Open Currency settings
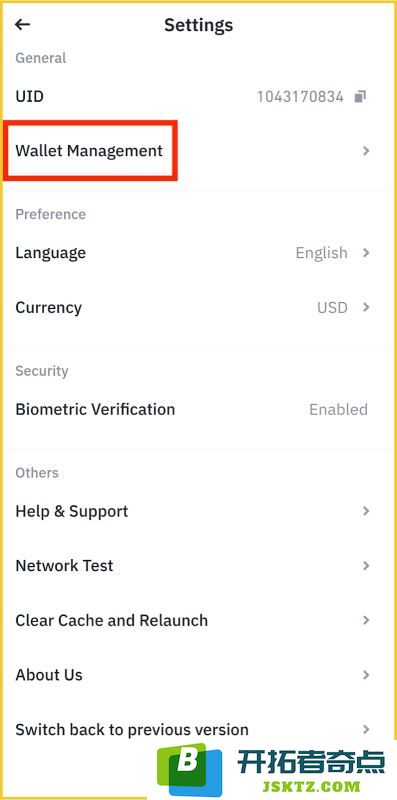 pos(198,307)
